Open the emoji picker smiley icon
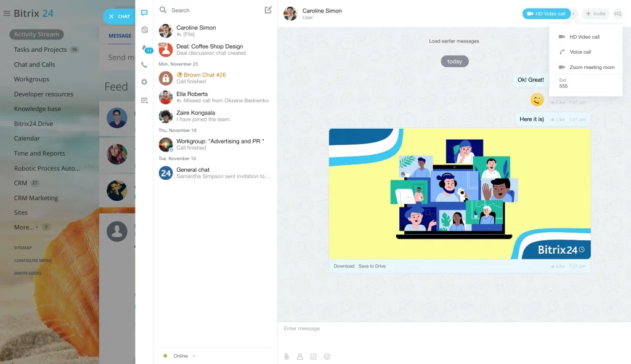The height and width of the screenshot is (364, 631). coord(327,356)
